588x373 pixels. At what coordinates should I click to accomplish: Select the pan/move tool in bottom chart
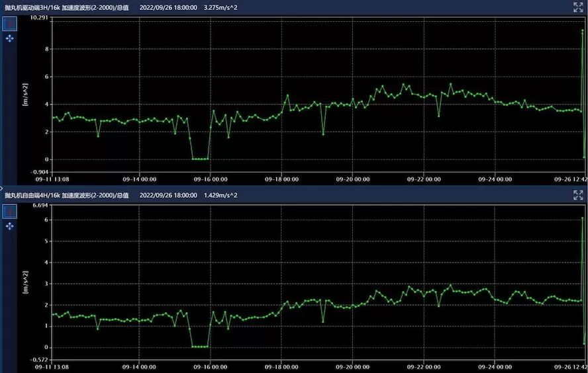(x=10, y=226)
